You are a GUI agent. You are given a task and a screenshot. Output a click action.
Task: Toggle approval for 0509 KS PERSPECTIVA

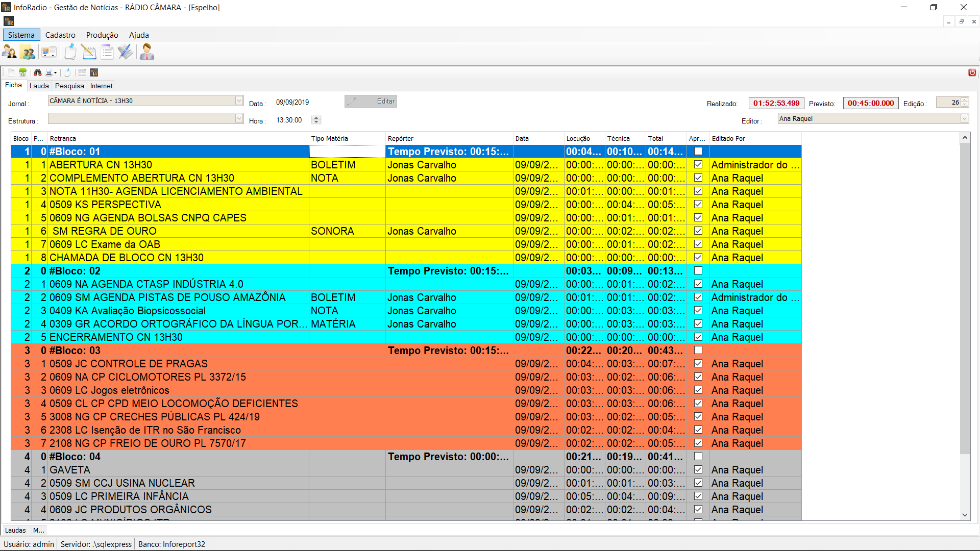698,204
